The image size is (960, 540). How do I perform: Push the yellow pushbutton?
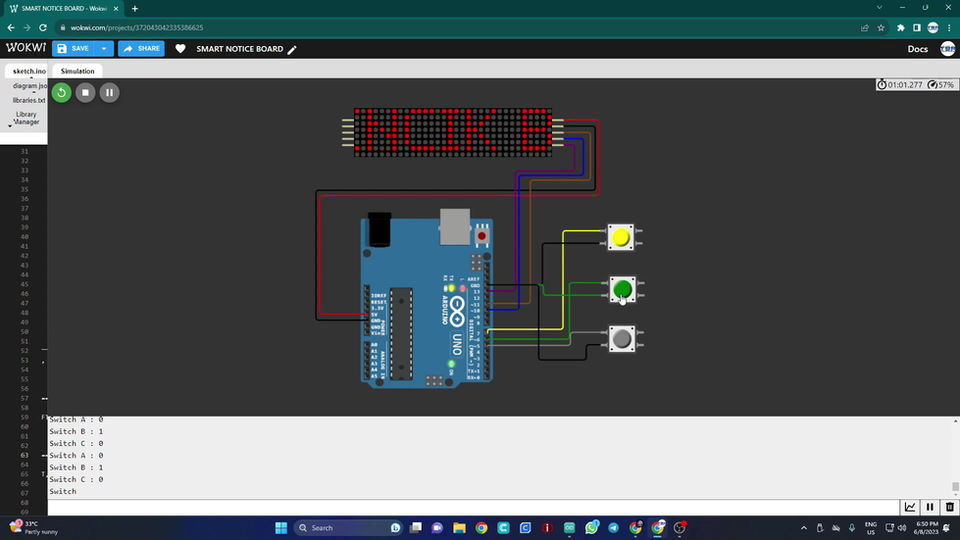pyautogui.click(x=620, y=237)
